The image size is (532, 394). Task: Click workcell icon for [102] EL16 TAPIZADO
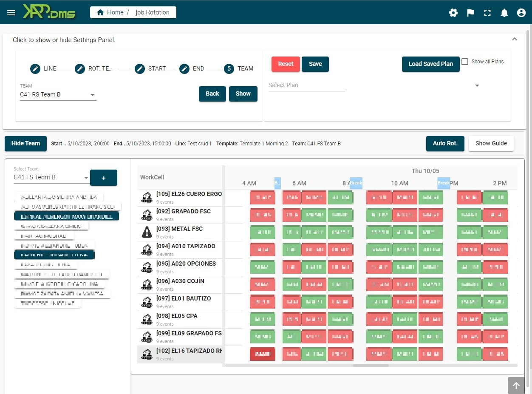point(147,354)
